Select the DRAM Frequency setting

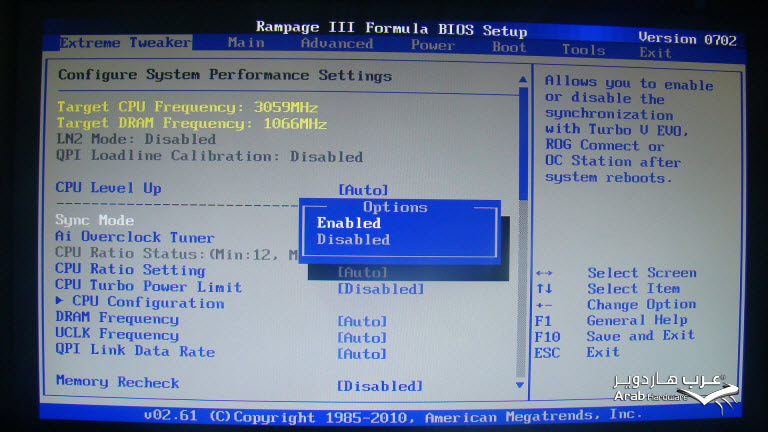click(117, 318)
